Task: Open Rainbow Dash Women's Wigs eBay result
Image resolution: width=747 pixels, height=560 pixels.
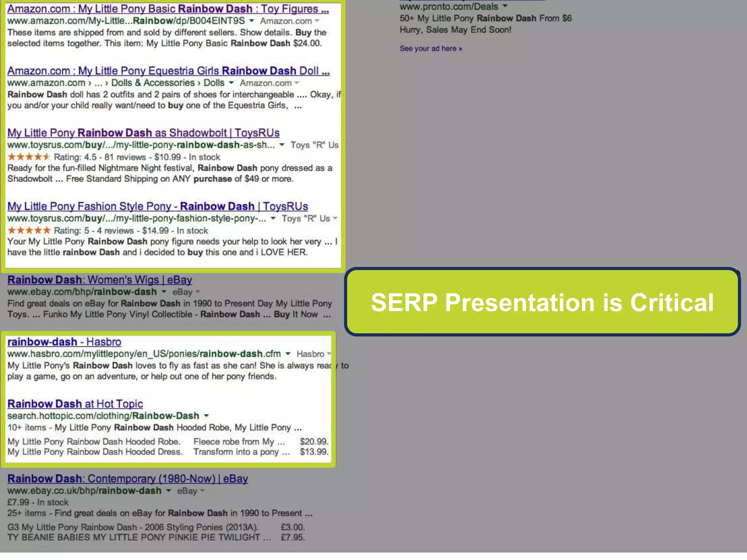Action: pyautogui.click(x=100, y=280)
